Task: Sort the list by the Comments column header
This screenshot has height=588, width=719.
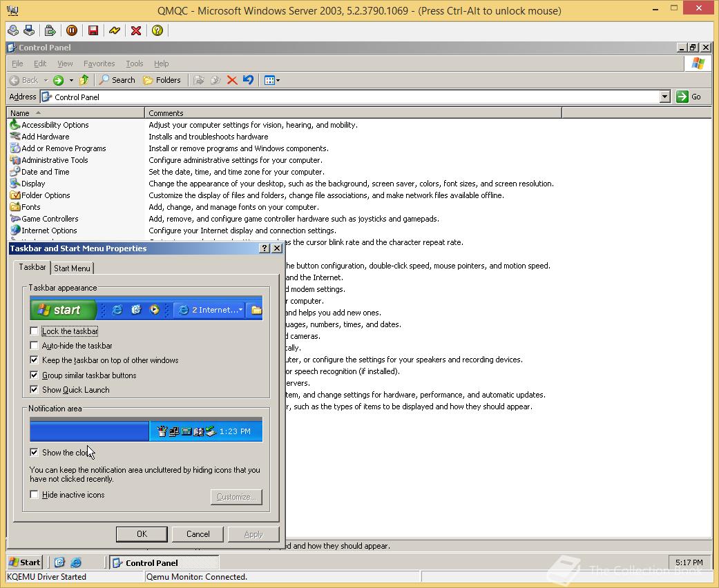Action: coord(353,112)
